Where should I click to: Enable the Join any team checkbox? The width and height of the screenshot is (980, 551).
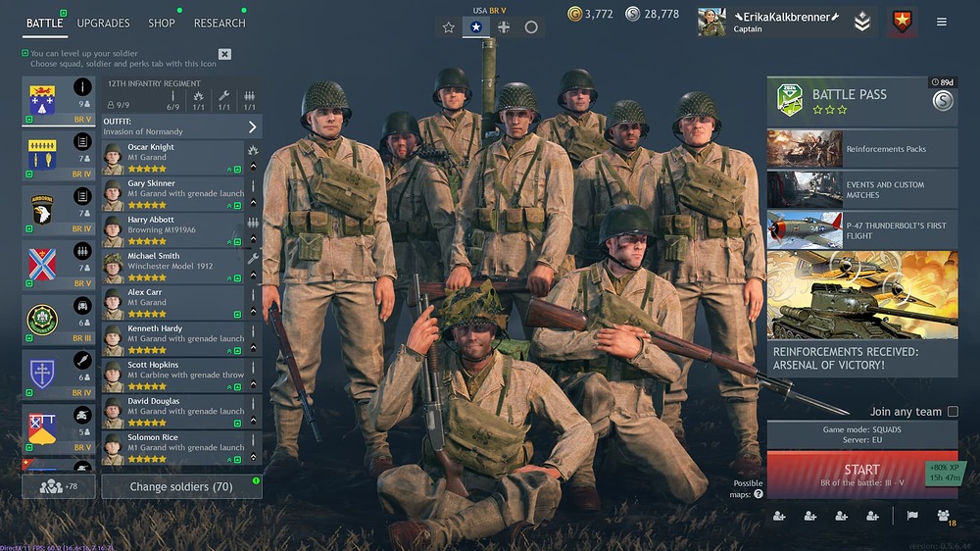[x=953, y=411]
